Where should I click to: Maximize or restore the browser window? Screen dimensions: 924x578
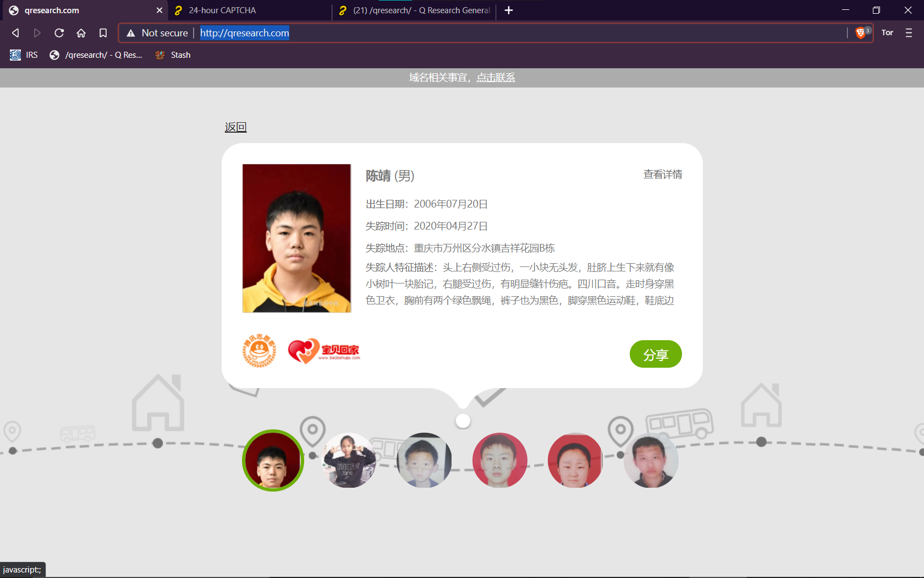point(876,10)
